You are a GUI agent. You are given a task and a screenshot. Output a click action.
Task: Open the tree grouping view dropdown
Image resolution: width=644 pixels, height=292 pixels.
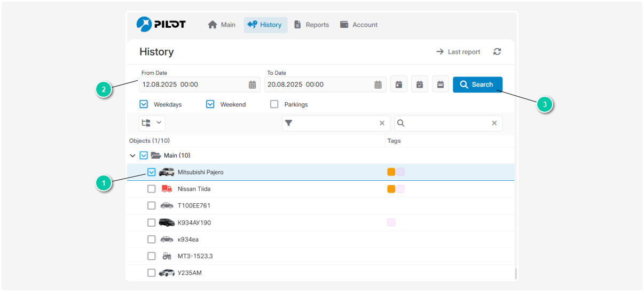152,123
